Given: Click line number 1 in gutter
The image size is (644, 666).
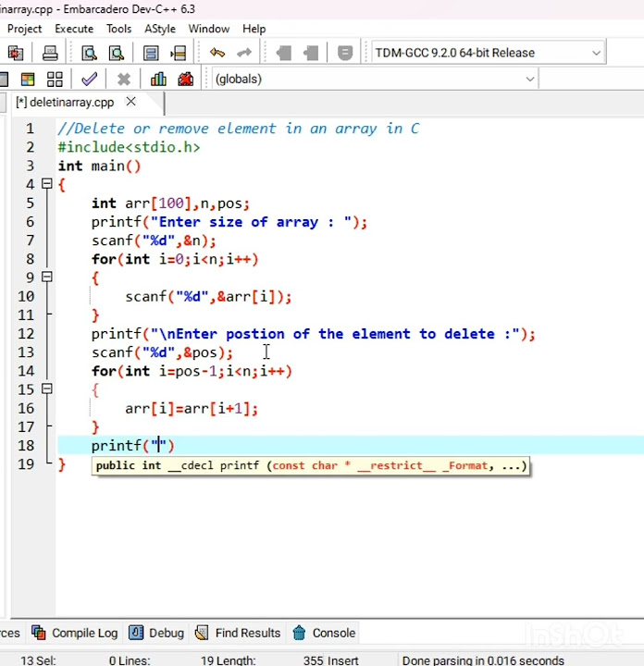Looking at the screenshot, I should (30, 129).
